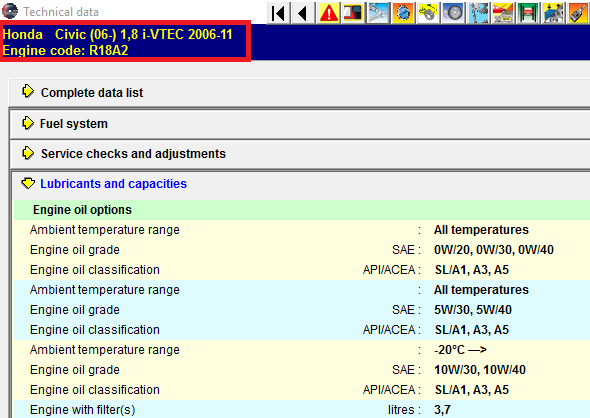Open the red warning triangle icon
590x418 pixels.
click(x=329, y=13)
